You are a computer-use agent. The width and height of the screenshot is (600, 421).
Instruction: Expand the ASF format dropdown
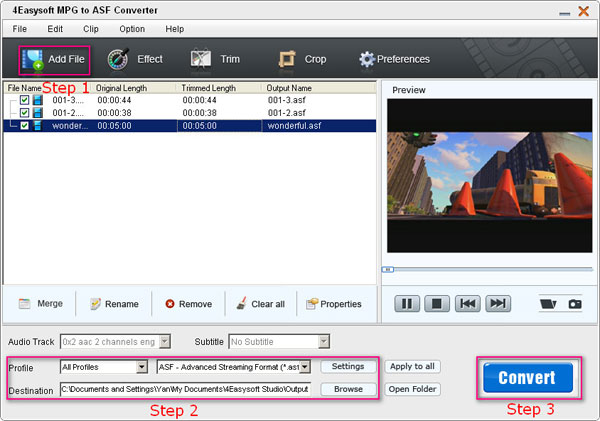tap(305, 367)
